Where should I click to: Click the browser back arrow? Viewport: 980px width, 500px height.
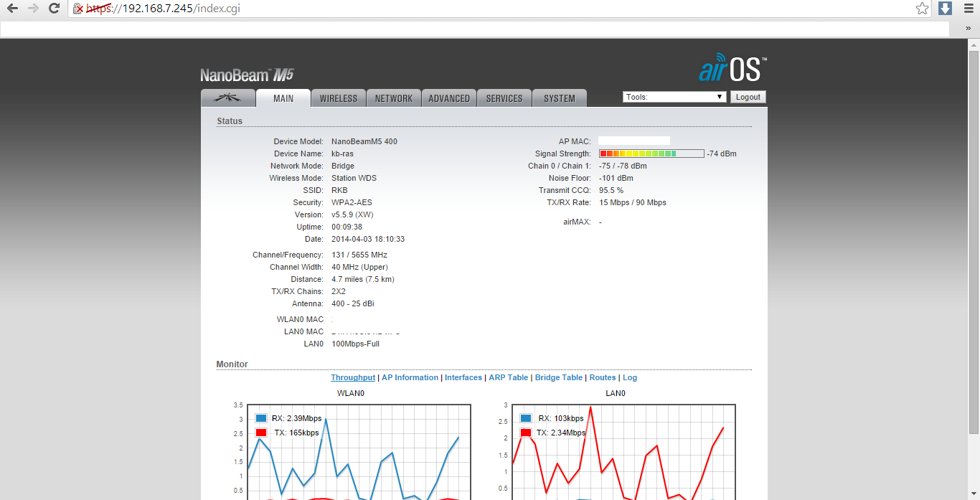pyautogui.click(x=12, y=9)
